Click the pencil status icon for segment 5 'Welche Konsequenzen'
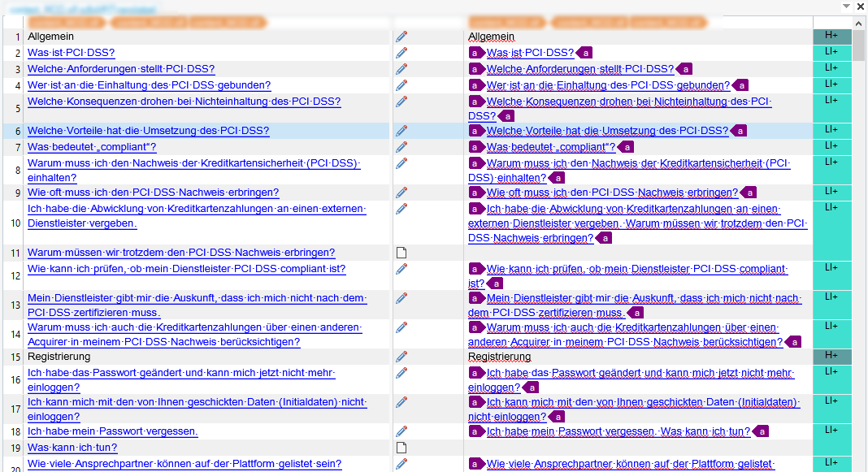The width and height of the screenshot is (868, 472). (401, 102)
